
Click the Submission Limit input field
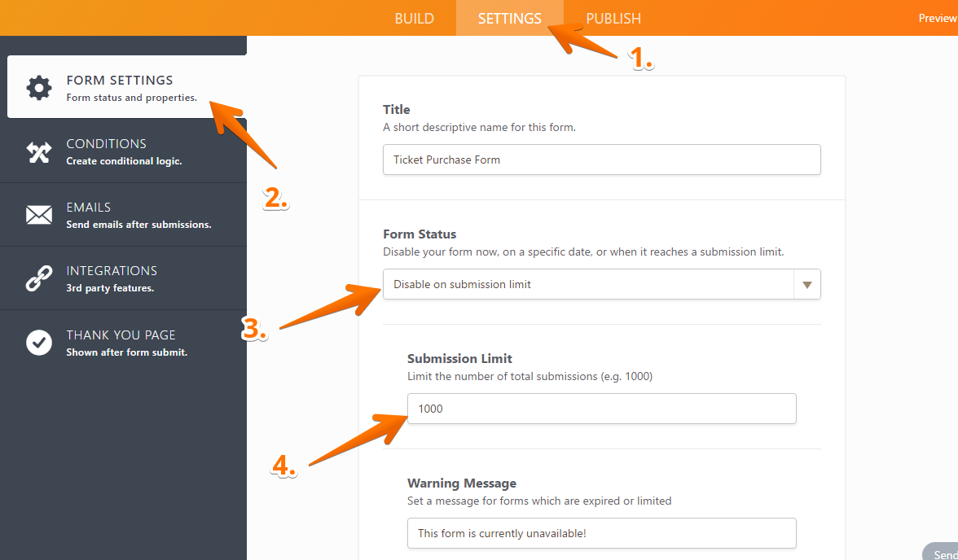pos(601,409)
